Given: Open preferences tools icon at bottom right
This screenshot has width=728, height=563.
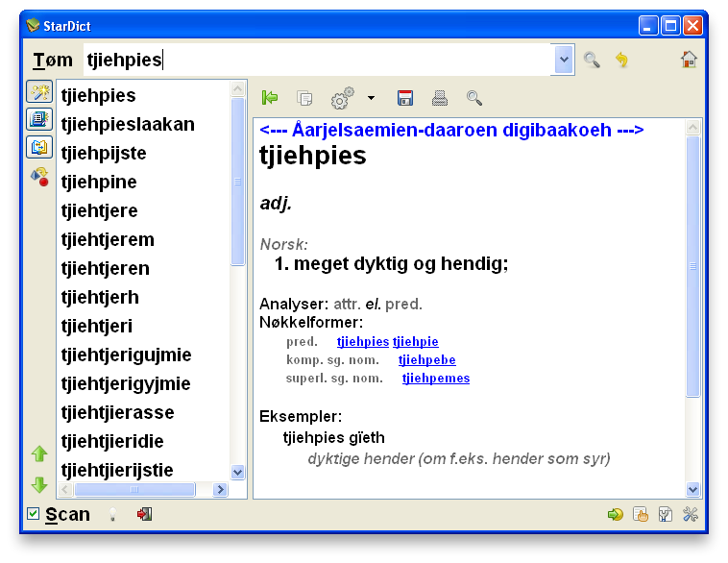Looking at the screenshot, I should (x=691, y=514).
